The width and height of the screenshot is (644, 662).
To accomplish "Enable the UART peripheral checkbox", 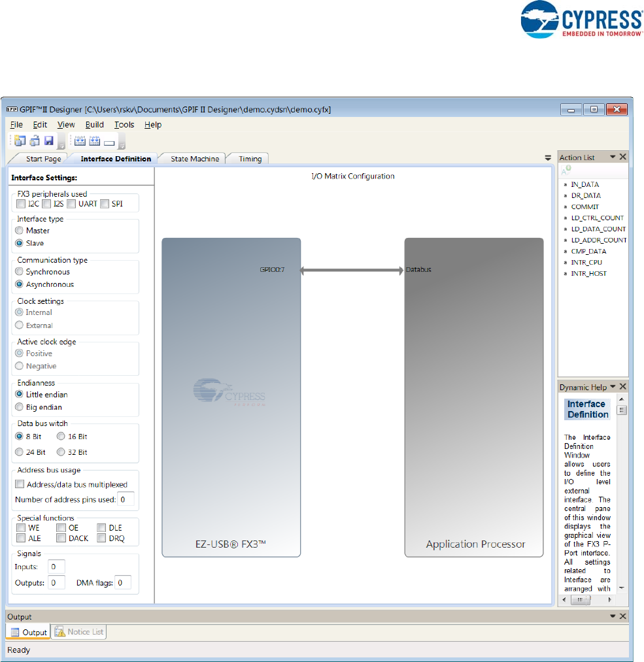I will point(71,204).
